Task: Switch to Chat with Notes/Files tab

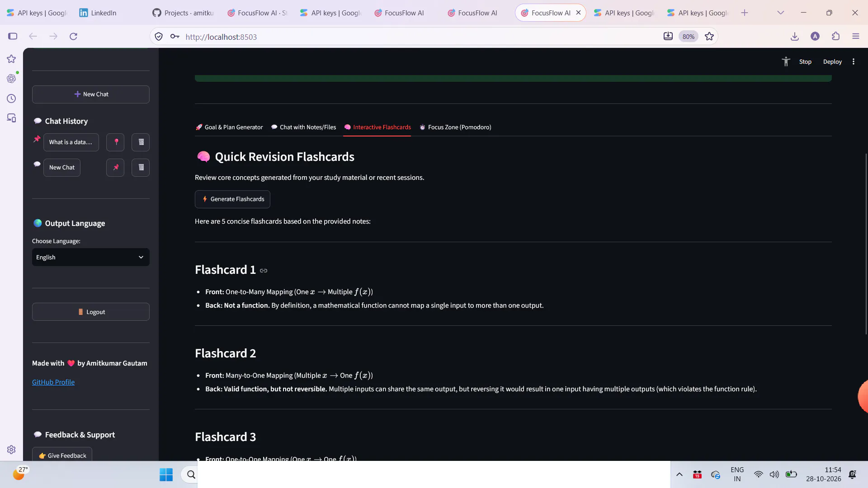Action: tap(303, 127)
